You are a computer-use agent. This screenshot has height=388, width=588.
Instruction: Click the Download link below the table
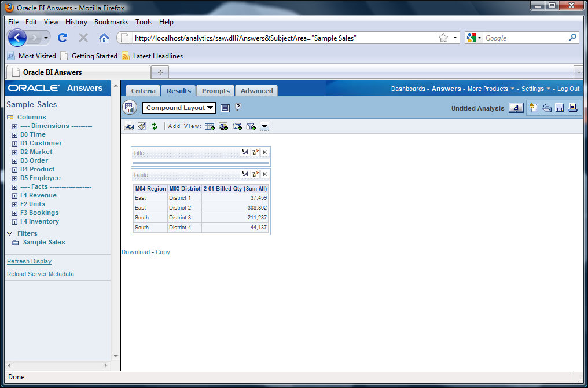[135, 252]
